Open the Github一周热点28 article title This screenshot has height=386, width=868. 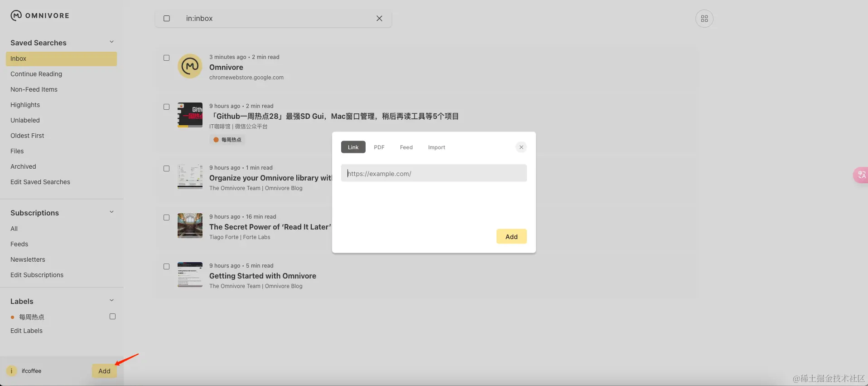[334, 116]
